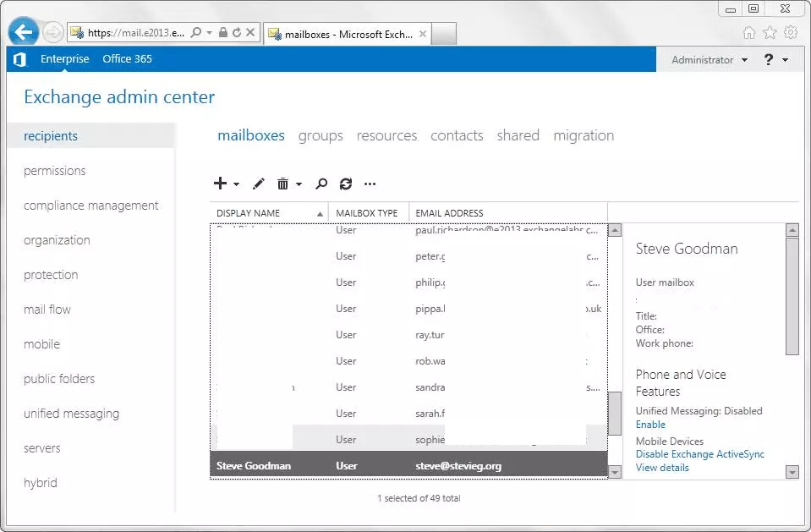Edit selected mailbox with the pencil icon
Screen dimensions: 811x532
pyautogui.click(x=258, y=184)
